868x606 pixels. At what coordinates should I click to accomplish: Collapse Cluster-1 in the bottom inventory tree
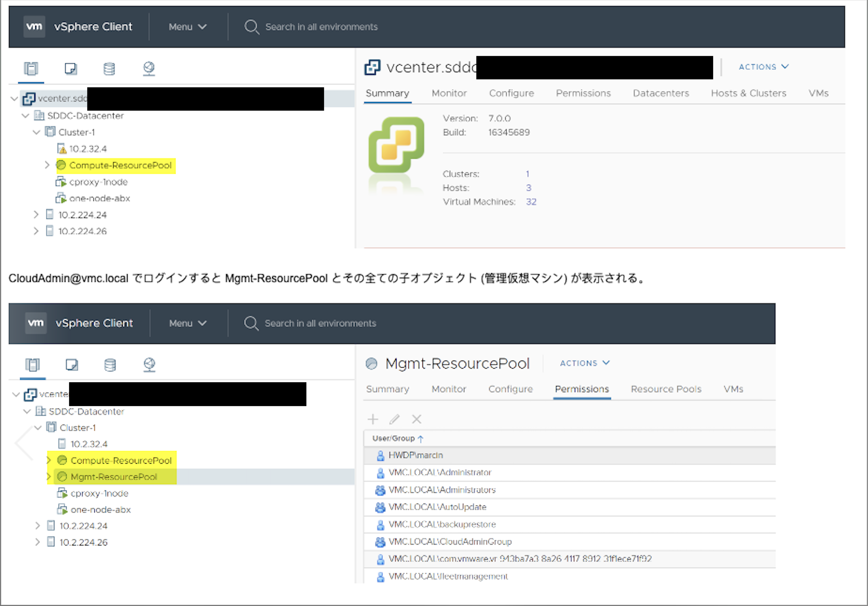coord(38,428)
